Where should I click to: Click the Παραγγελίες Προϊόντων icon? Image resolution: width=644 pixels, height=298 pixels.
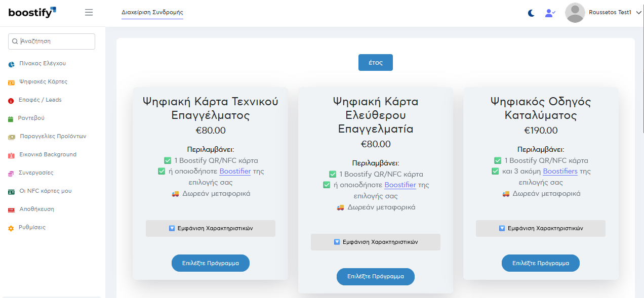click(11, 137)
